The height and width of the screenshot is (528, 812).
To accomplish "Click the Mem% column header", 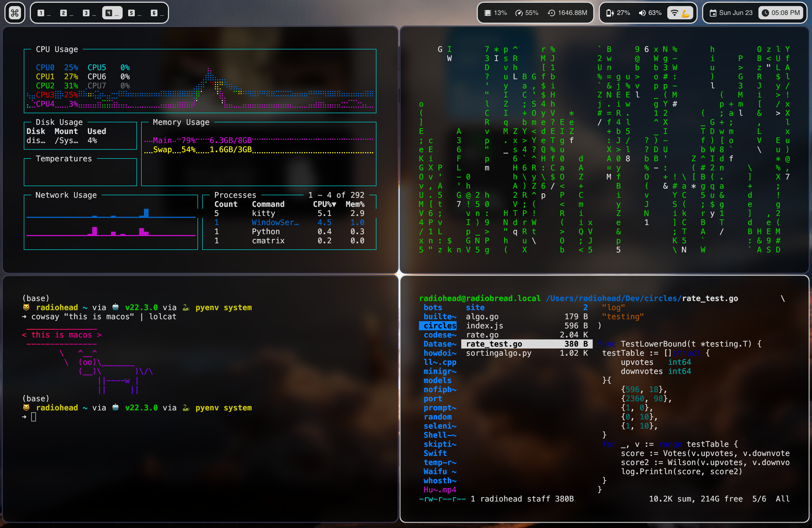I will (x=355, y=204).
